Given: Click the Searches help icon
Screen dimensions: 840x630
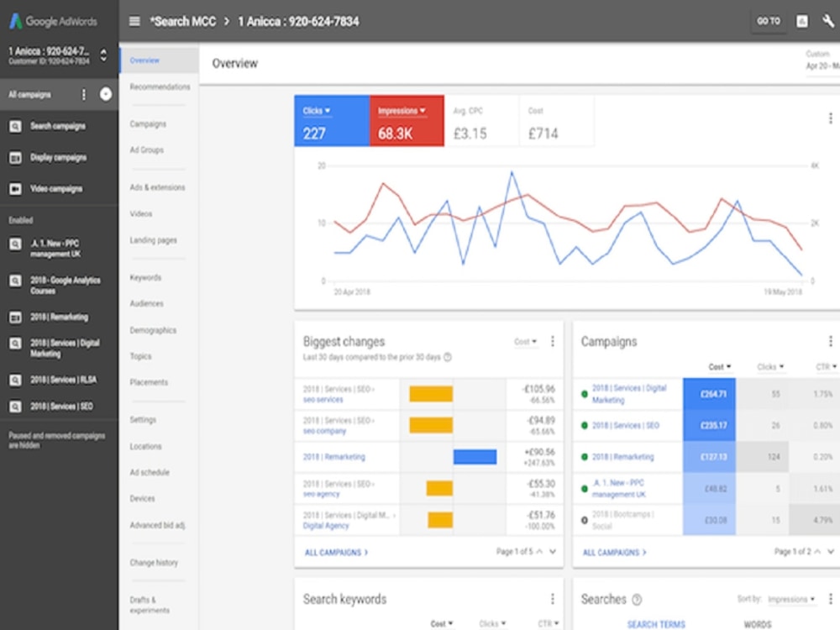Looking at the screenshot, I should pyautogui.click(x=637, y=600).
